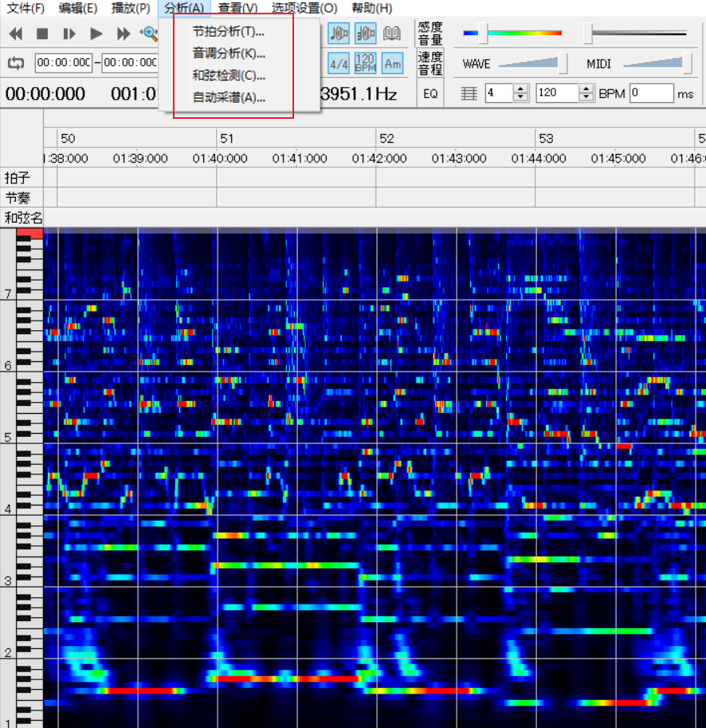706x728 pixels.
Task: Click the rewind playback button
Action: point(16,33)
